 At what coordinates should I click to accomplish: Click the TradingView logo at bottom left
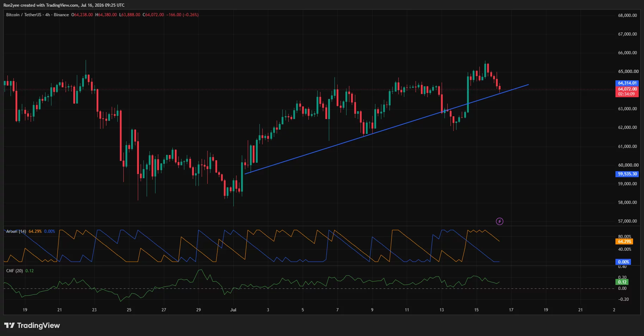[x=32, y=325]
